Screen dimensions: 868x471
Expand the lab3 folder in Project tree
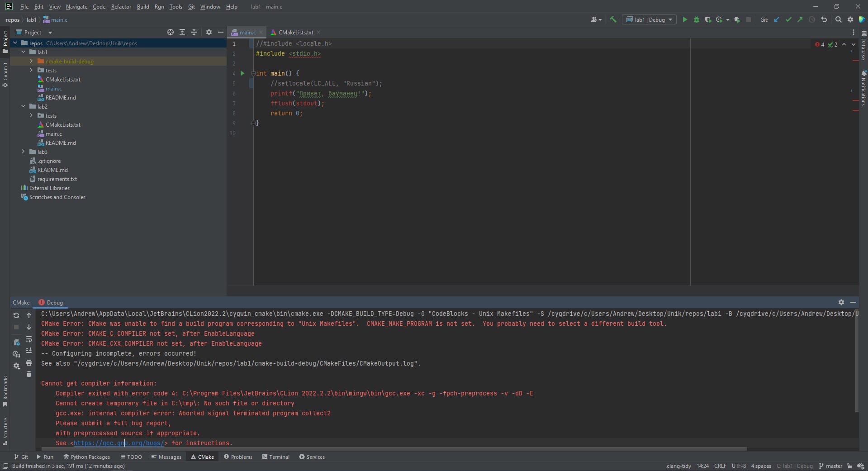pyautogui.click(x=23, y=152)
